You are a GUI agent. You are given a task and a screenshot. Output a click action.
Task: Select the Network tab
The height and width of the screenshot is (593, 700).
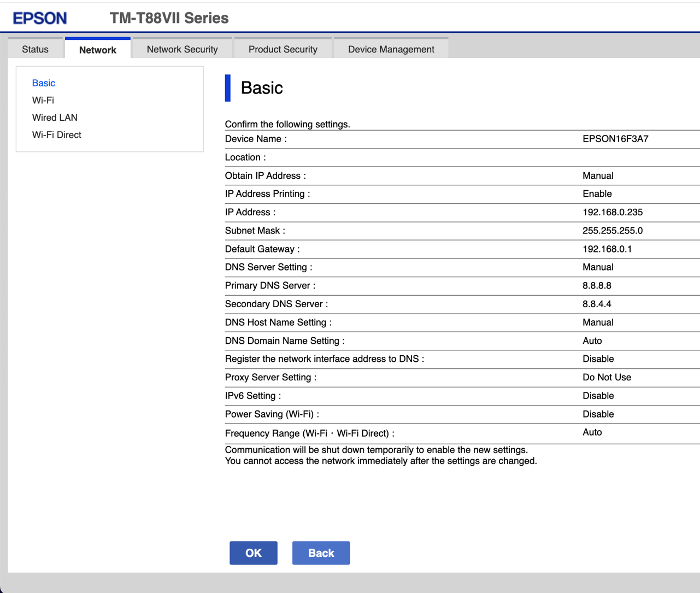pyautogui.click(x=97, y=50)
